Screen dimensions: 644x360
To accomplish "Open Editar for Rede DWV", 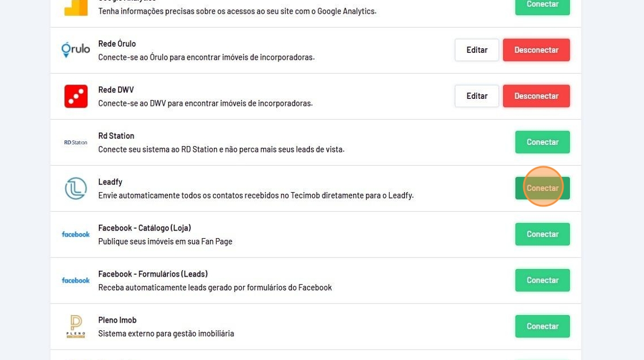I will click(x=477, y=96).
